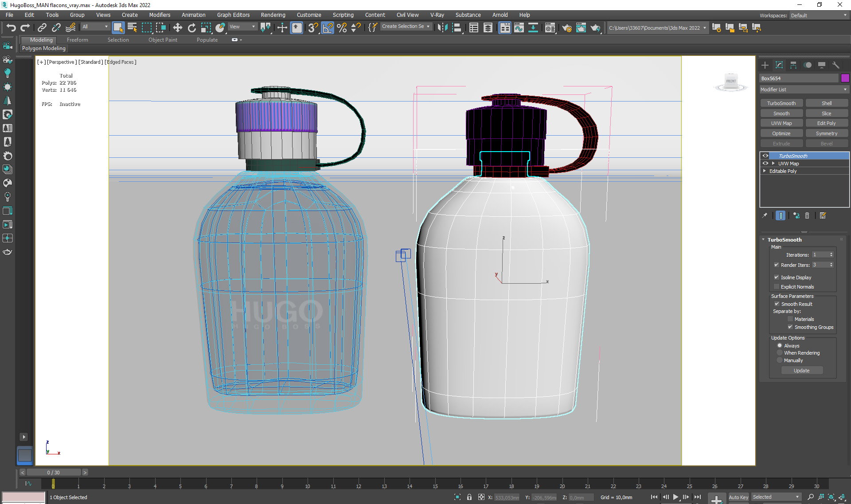Toggle the 3D Snaps icon
Screen dimensions: 851x504
tap(313, 28)
